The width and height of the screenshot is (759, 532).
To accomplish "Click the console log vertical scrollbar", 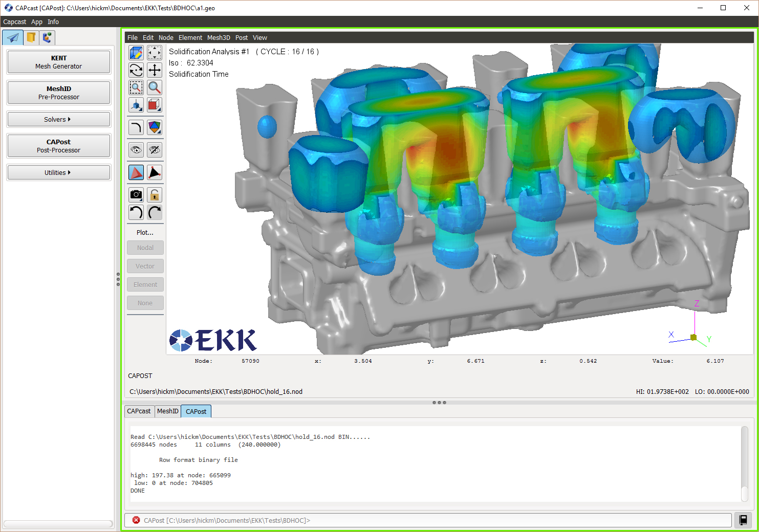I will tap(745, 464).
